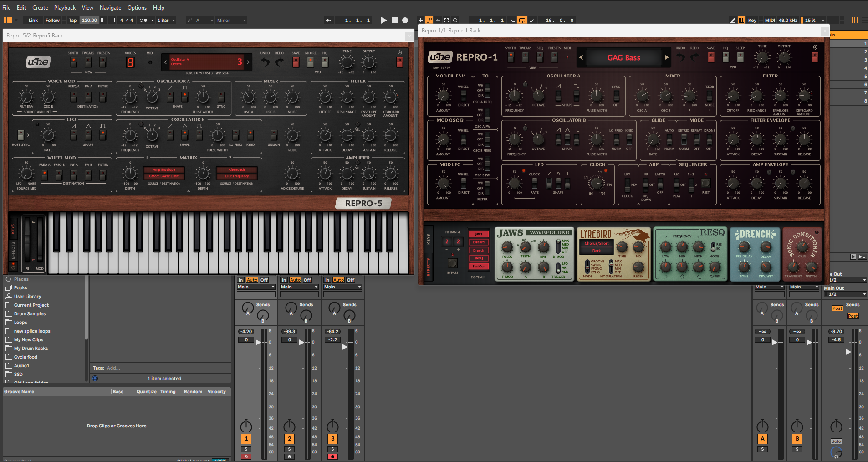
Task: Click master volume fader handle
Action: (x=848, y=352)
